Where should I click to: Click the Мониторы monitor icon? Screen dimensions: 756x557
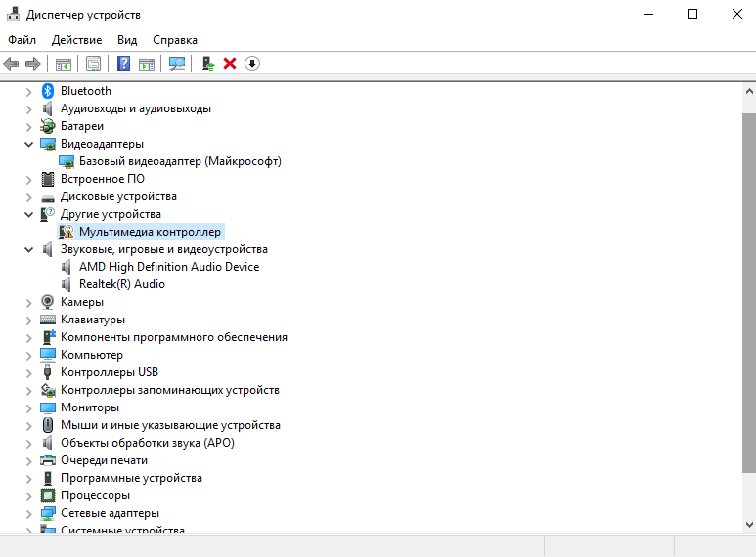pyautogui.click(x=48, y=407)
